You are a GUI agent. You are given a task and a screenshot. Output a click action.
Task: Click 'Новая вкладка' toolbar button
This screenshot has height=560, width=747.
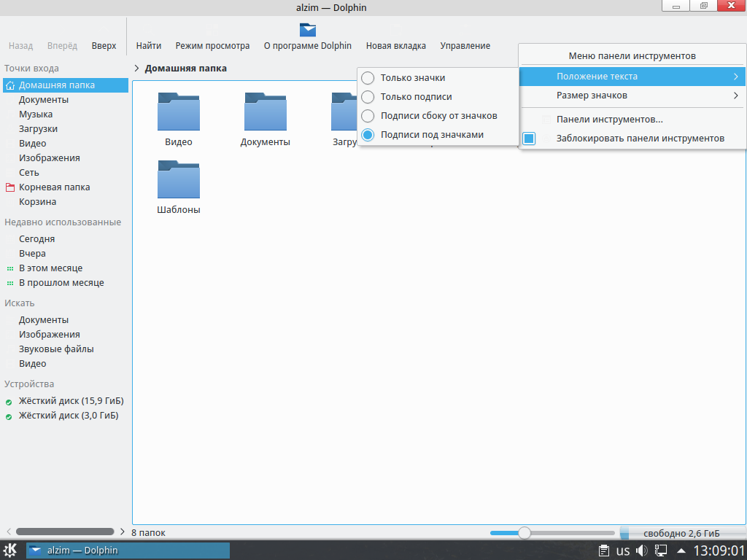pyautogui.click(x=396, y=46)
